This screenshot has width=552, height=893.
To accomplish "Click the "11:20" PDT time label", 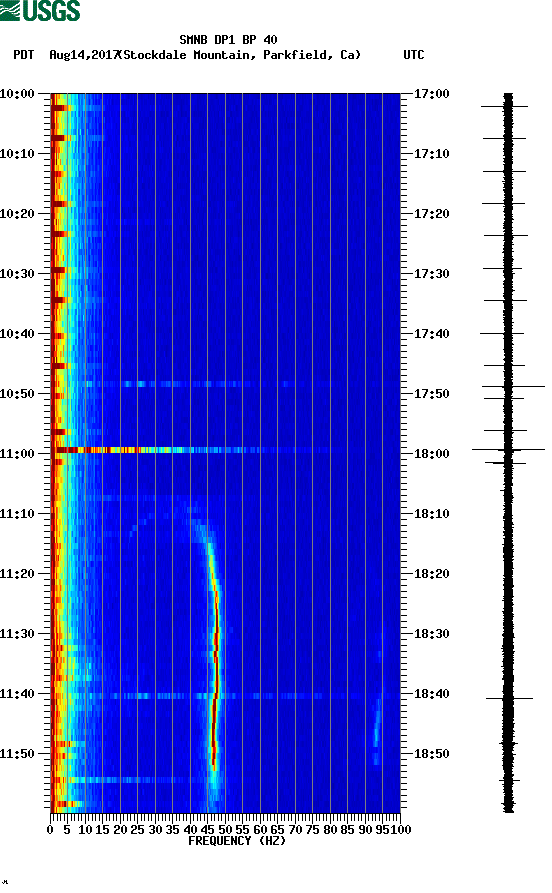I will pos(17,574).
